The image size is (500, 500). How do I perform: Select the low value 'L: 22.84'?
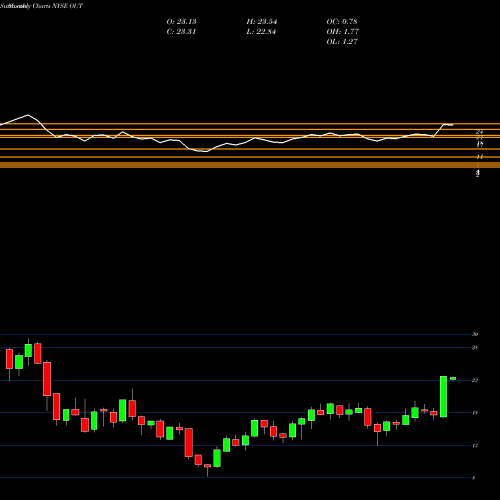coord(261,31)
